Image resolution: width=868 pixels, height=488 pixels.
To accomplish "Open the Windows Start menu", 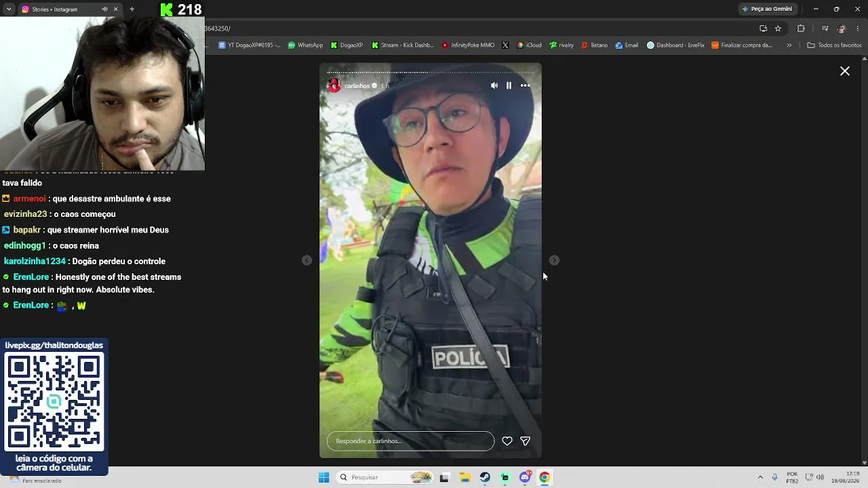I will (x=324, y=477).
